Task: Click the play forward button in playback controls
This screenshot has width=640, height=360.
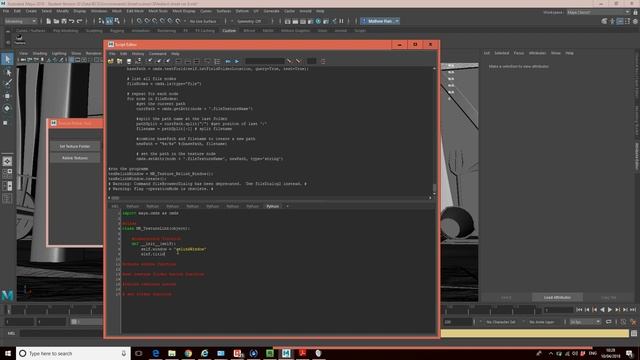Action: pyautogui.click(x=610, y=310)
